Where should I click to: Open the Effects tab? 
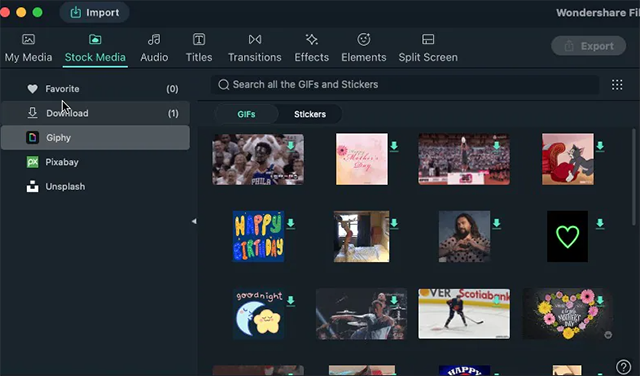point(311,48)
